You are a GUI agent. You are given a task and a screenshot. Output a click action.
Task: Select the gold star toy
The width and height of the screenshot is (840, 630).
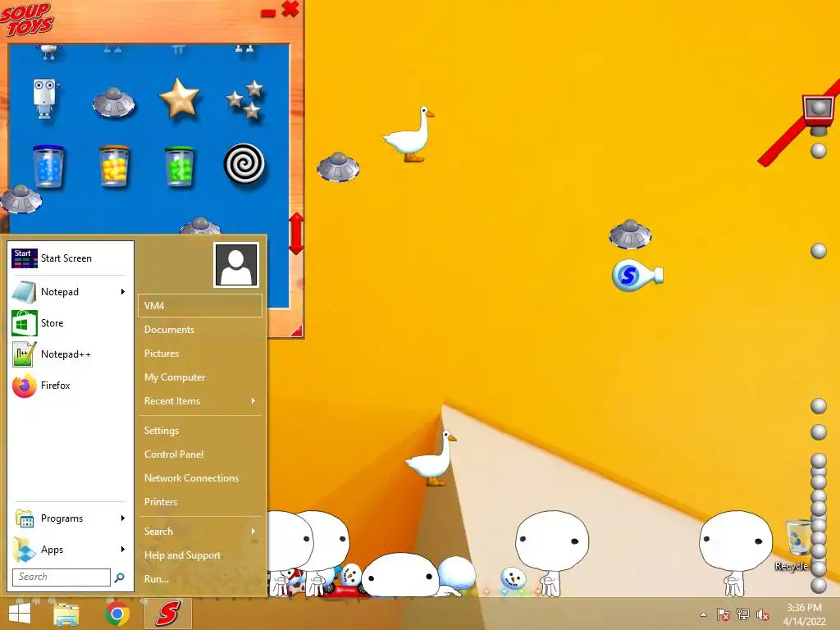(x=180, y=98)
